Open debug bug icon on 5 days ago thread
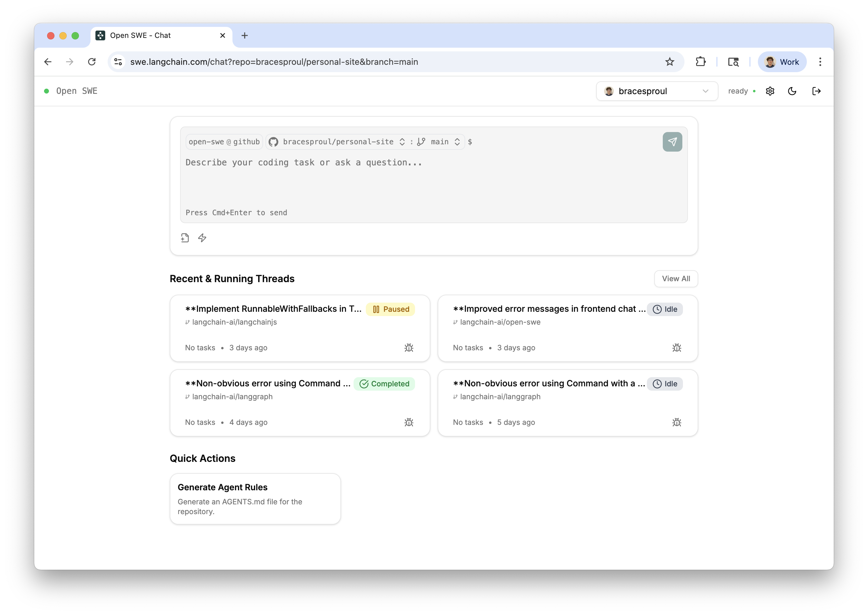This screenshot has width=868, height=615. pyautogui.click(x=677, y=422)
